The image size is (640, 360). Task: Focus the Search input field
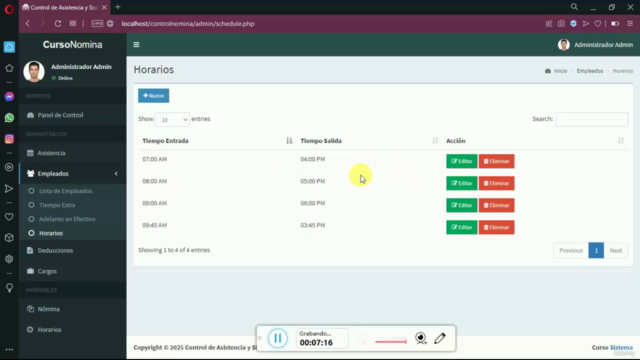(591, 119)
